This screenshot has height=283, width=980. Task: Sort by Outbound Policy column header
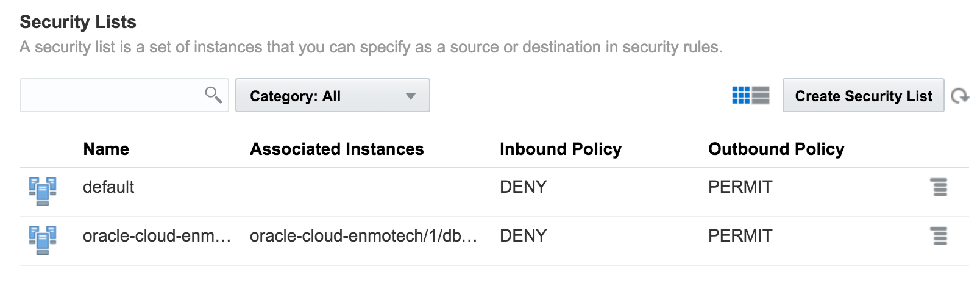(776, 149)
